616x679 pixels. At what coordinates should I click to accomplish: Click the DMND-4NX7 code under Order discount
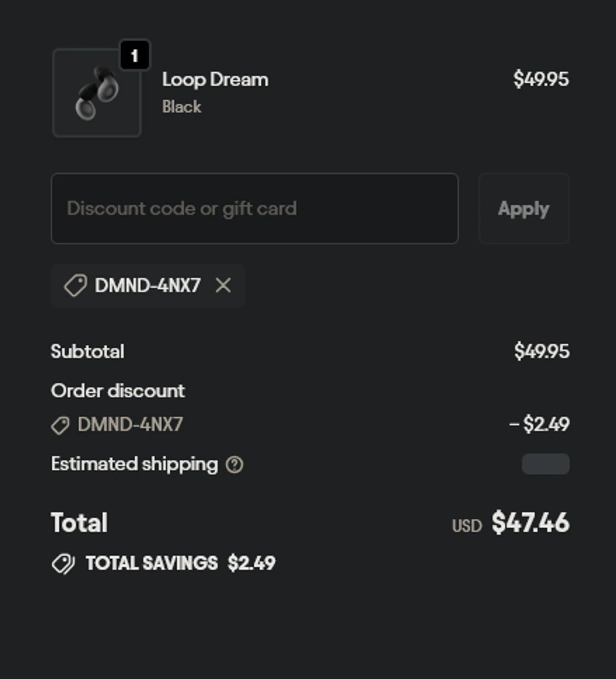click(x=130, y=425)
